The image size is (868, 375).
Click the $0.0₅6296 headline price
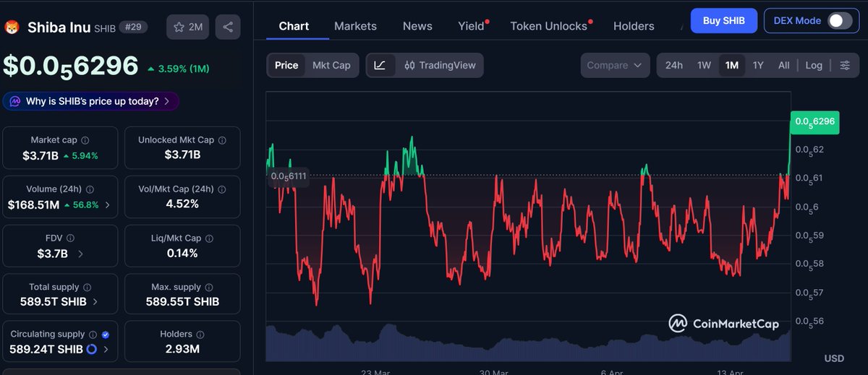pos(71,66)
